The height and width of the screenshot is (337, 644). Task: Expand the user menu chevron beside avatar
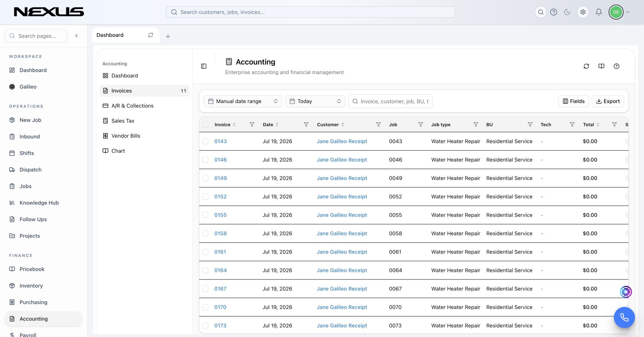tap(628, 12)
